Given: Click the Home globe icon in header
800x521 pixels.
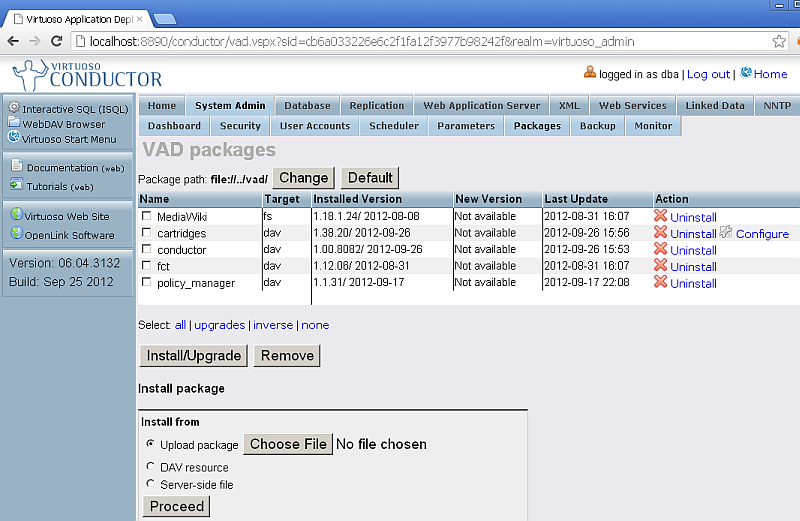Looking at the screenshot, I should point(746,73).
